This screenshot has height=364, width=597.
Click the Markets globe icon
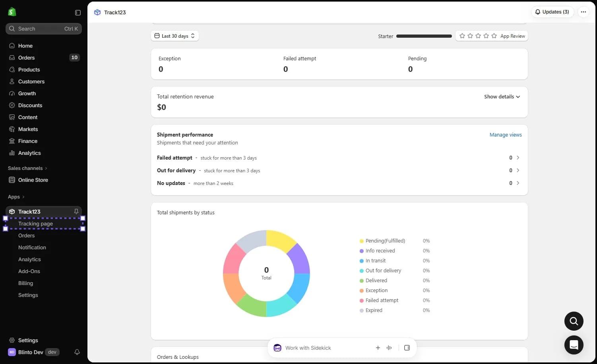coord(12,129)
